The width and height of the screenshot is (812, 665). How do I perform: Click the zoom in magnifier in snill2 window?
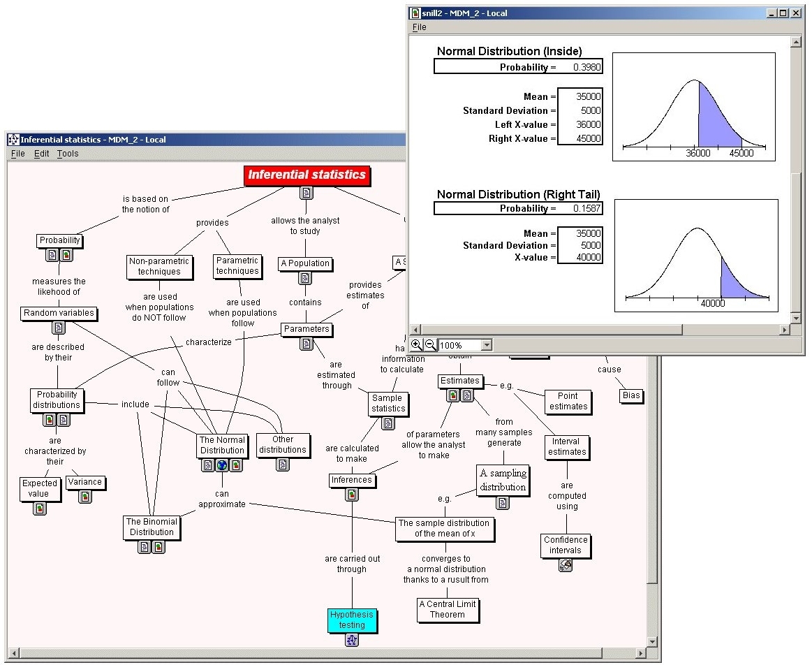click(416, 345)
